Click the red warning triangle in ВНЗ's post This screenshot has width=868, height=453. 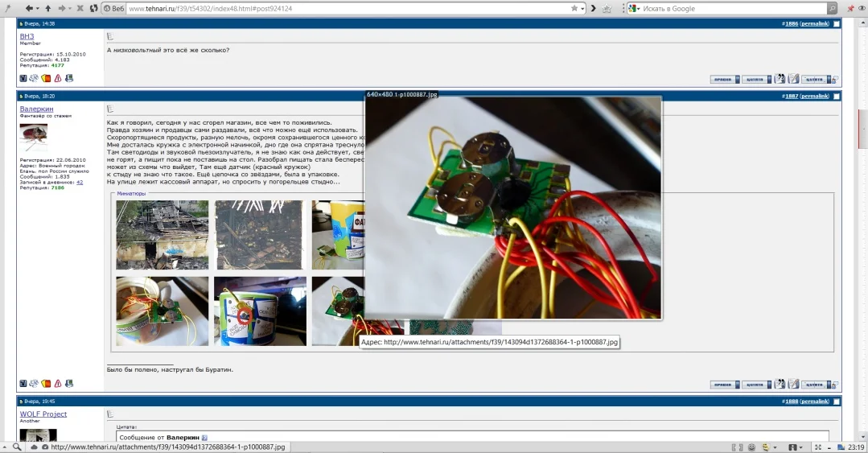tap(58, 79)
